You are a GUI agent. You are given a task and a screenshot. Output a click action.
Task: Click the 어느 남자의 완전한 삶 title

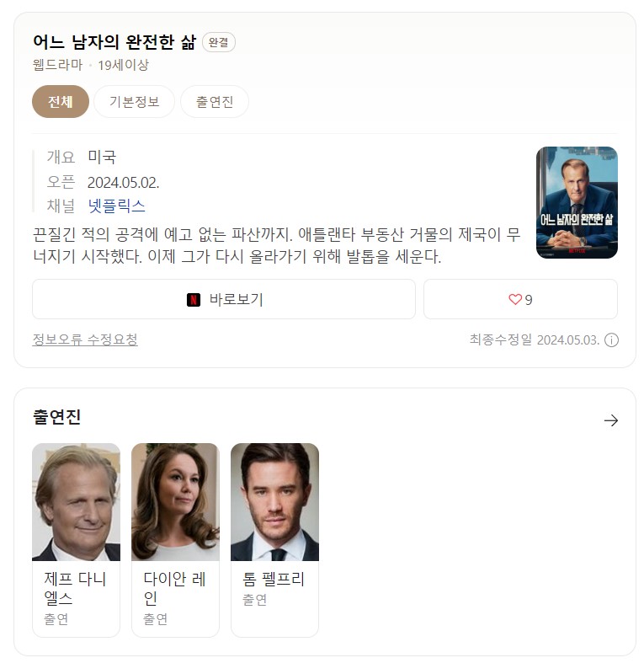(x=114, y=42)
